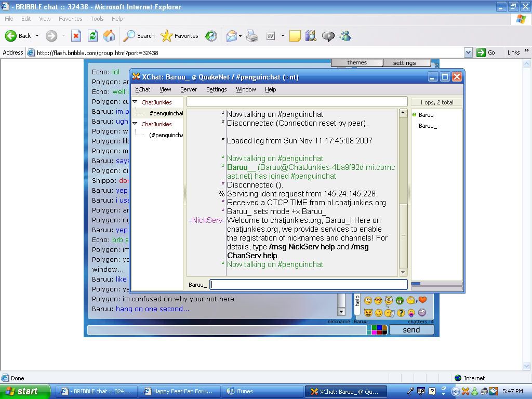
Task: Open the XChat menu in XChat
Action: (142, 89)
